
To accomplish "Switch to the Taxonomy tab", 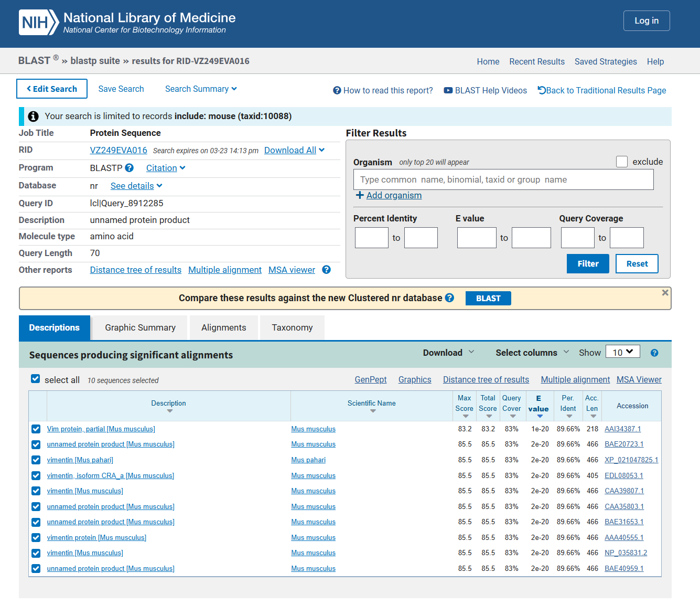I will [292, 327].
